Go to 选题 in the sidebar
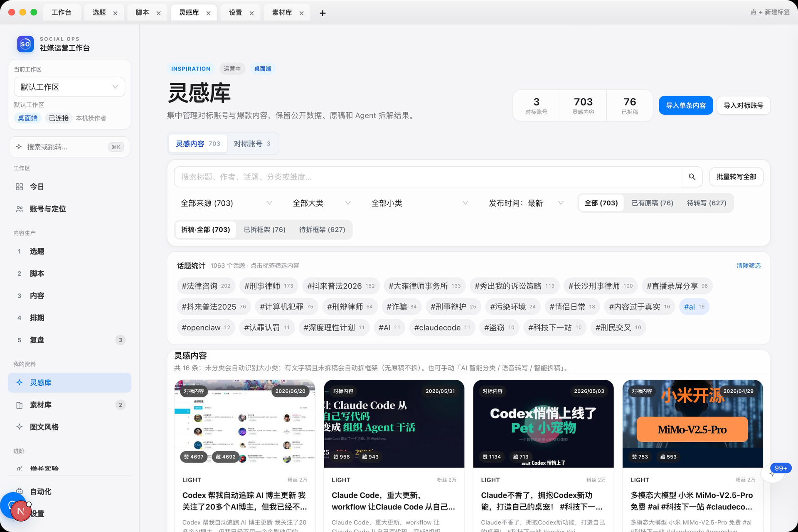Viewport: 798px width, 532px height. point(69,251)
